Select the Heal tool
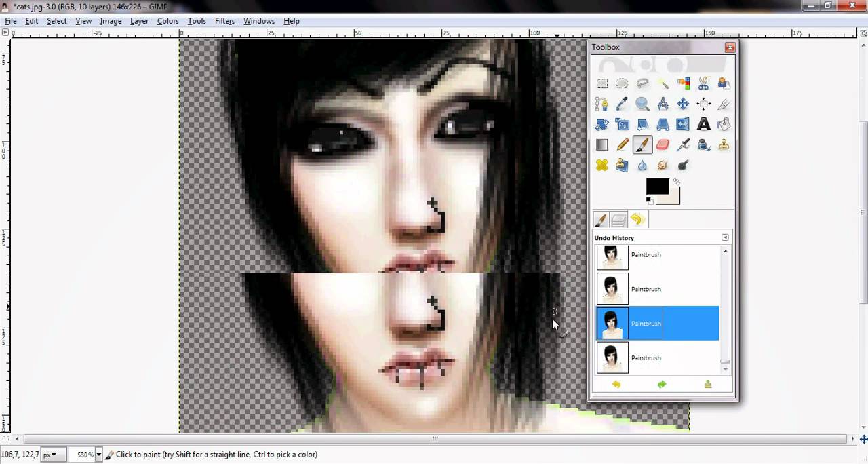The width and height of the screenshot is (868, 464). pyautogui.click(x=602, y=165)
